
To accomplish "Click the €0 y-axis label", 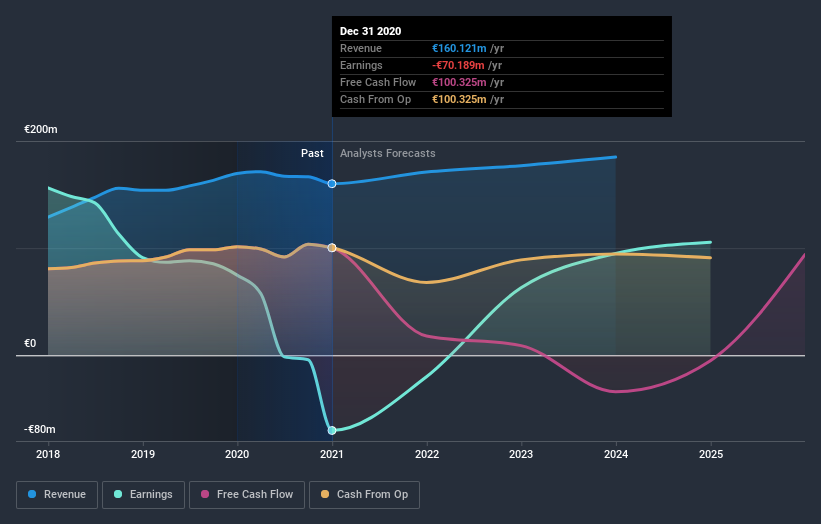I will coord(30,343).
